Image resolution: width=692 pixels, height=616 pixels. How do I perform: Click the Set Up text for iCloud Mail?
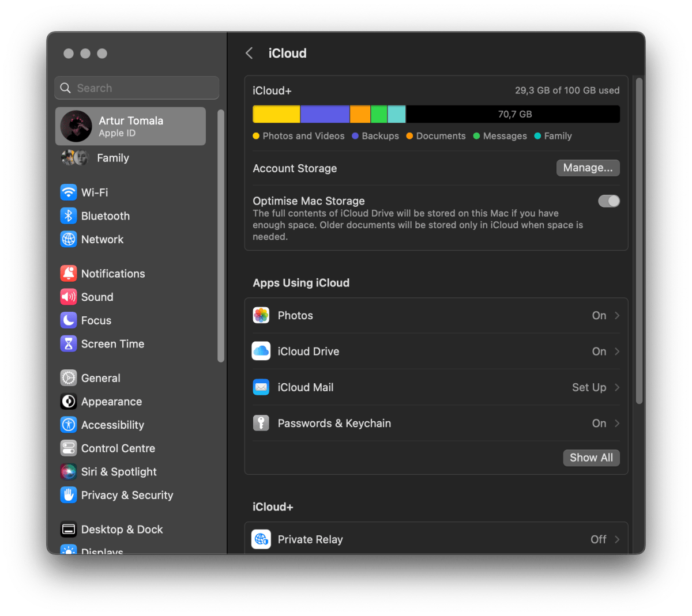click(x=589, y=388)
